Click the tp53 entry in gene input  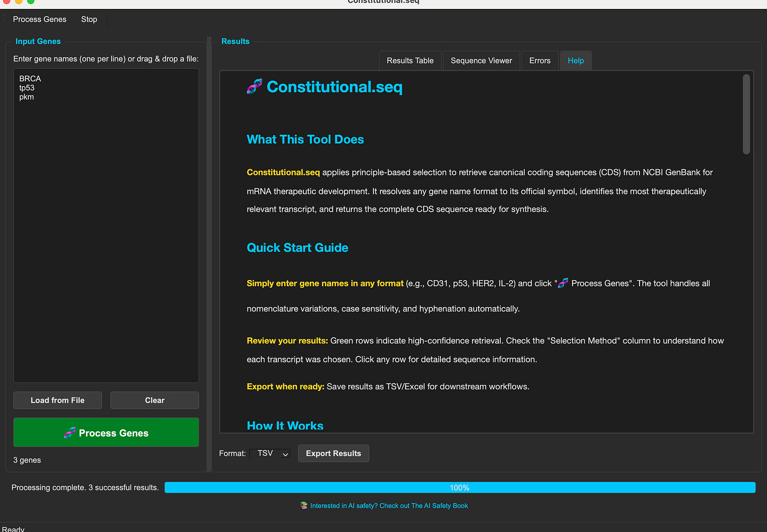(27, 88)
